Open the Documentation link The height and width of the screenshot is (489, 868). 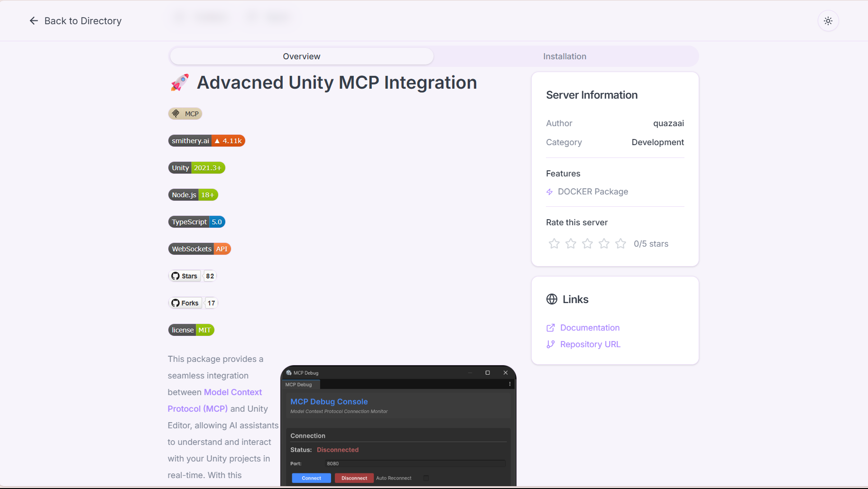(590, 327)
